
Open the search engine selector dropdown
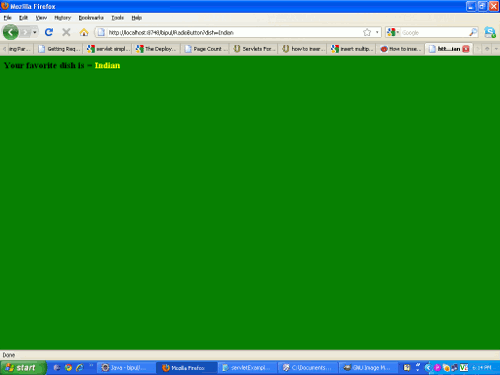pos(393,32)
